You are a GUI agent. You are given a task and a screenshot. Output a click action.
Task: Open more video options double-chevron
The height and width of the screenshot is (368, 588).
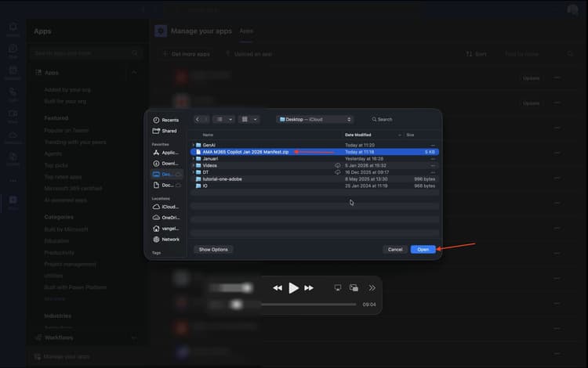click(372, 287)
